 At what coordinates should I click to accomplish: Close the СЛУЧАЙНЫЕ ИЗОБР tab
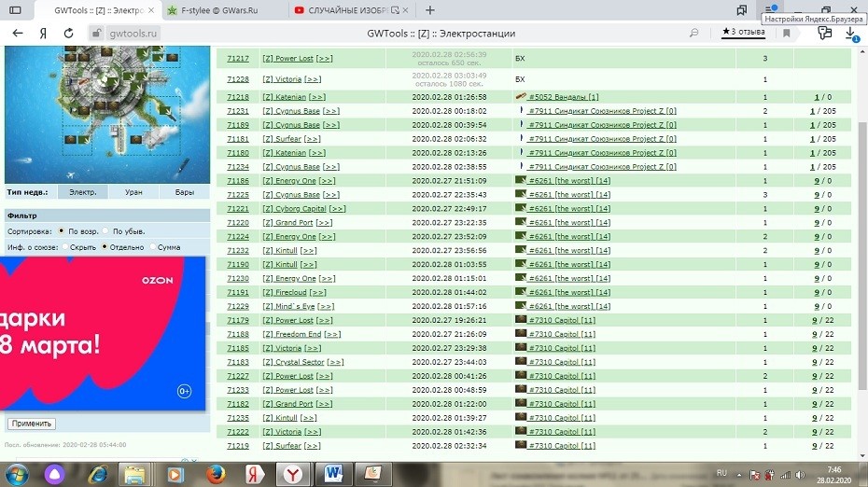point(406,10)
